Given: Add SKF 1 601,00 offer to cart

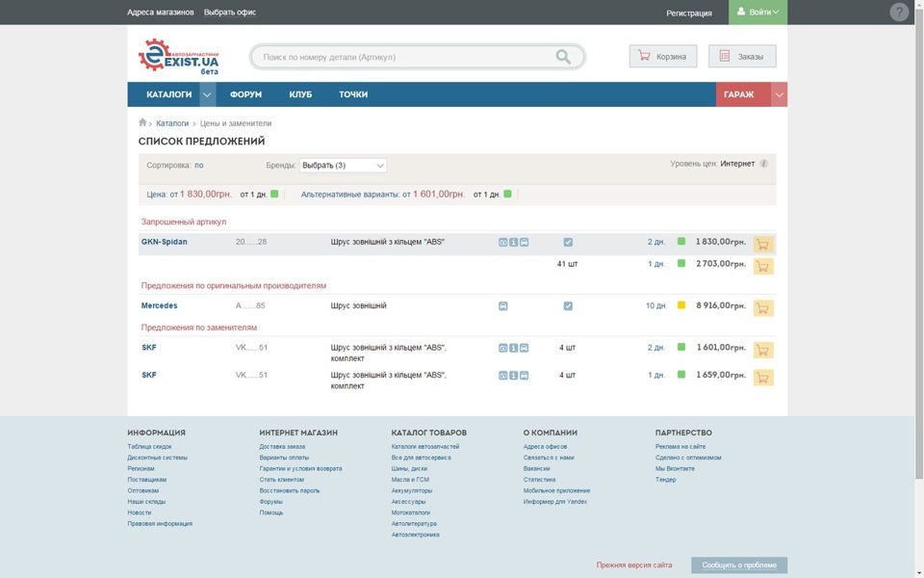Looking at the screenshot, I should point(763,351).
